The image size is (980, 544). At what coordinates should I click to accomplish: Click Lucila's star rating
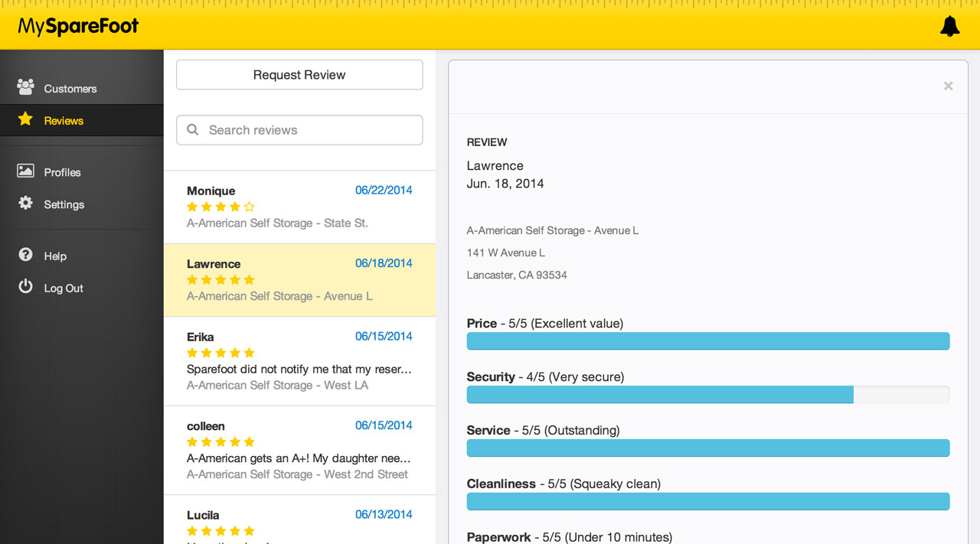220,531
